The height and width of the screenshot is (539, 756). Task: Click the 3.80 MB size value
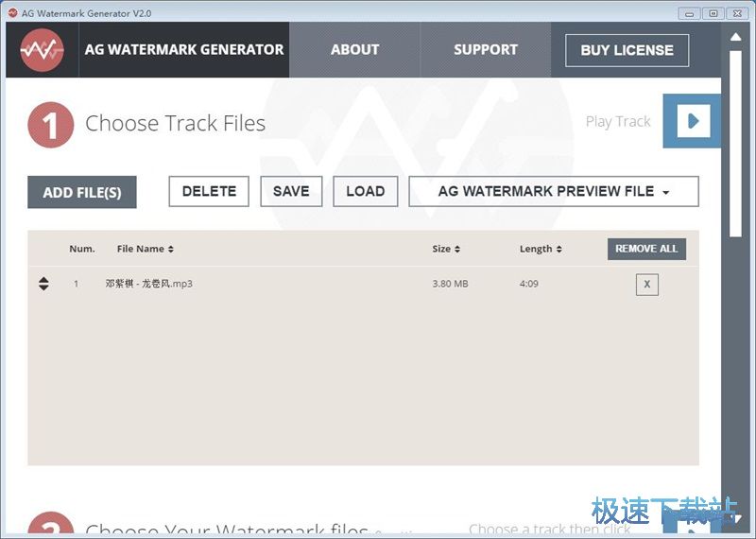coord(450,284)
